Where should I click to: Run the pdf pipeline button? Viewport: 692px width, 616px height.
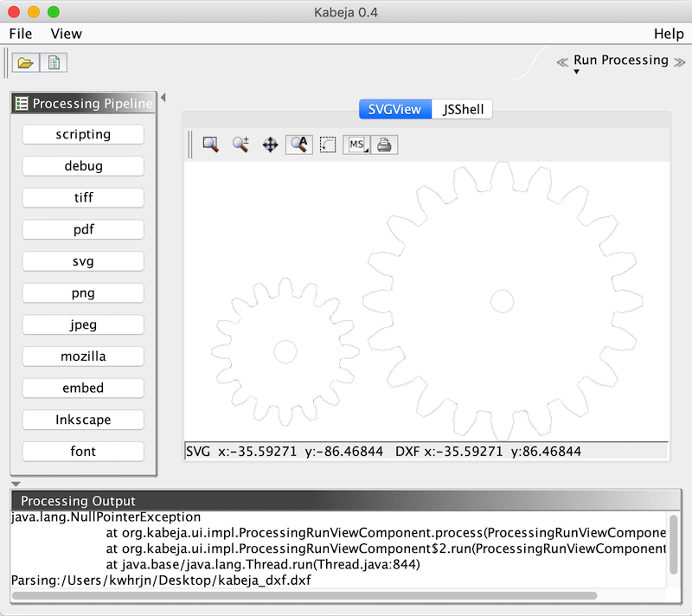pyautogui.click(x=83, y=229)
